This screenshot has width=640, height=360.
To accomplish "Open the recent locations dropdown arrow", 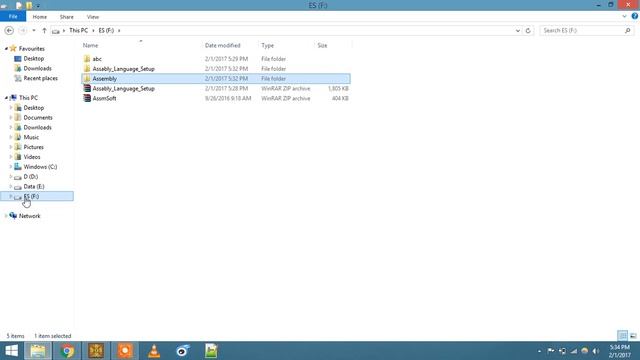I will click(34, 31).
